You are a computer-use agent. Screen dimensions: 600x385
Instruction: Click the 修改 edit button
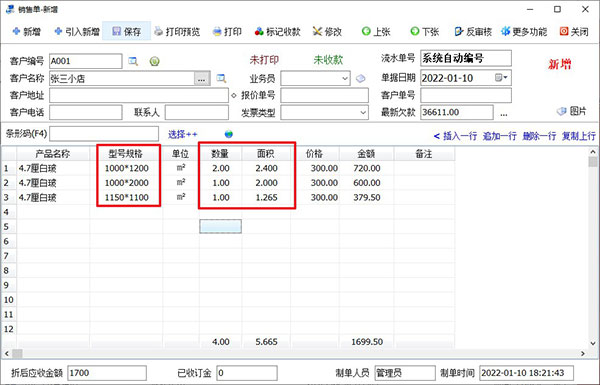coord(327,31)
